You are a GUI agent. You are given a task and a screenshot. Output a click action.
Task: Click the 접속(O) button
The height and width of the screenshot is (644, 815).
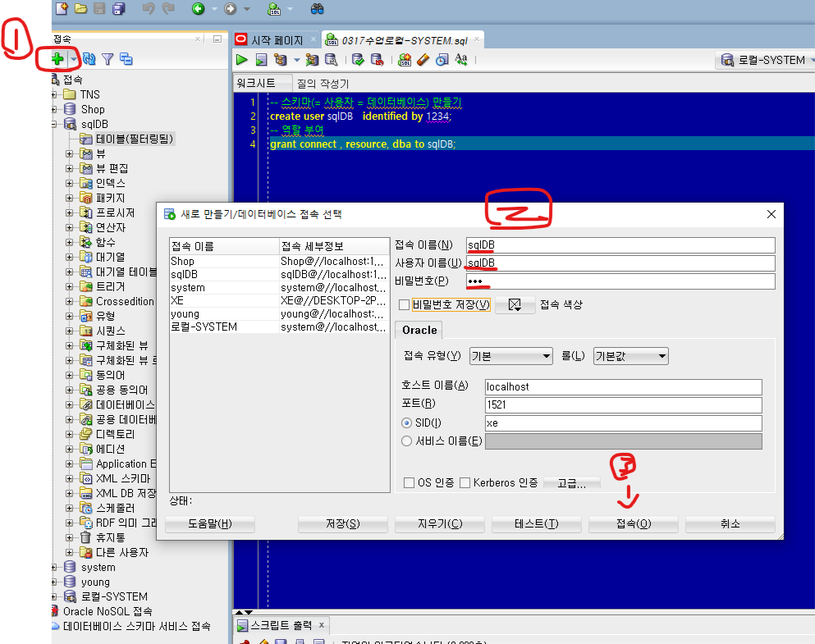[x=634, y=524]
